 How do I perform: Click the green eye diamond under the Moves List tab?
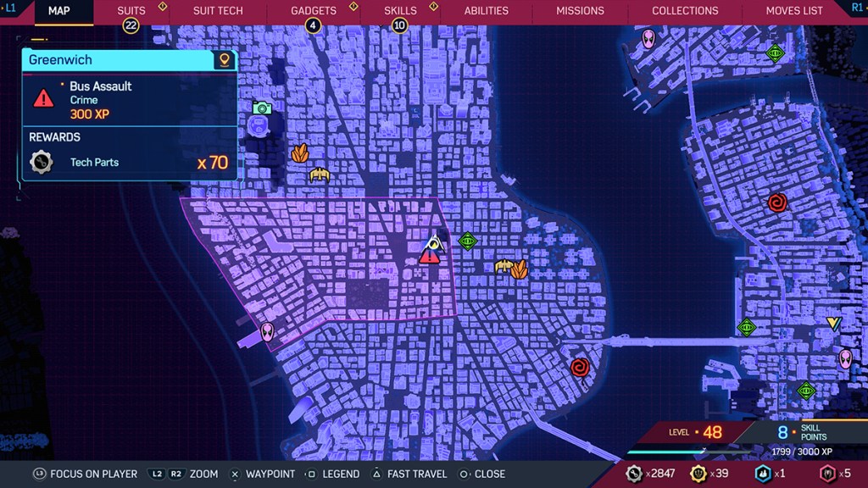pos(775,53)
